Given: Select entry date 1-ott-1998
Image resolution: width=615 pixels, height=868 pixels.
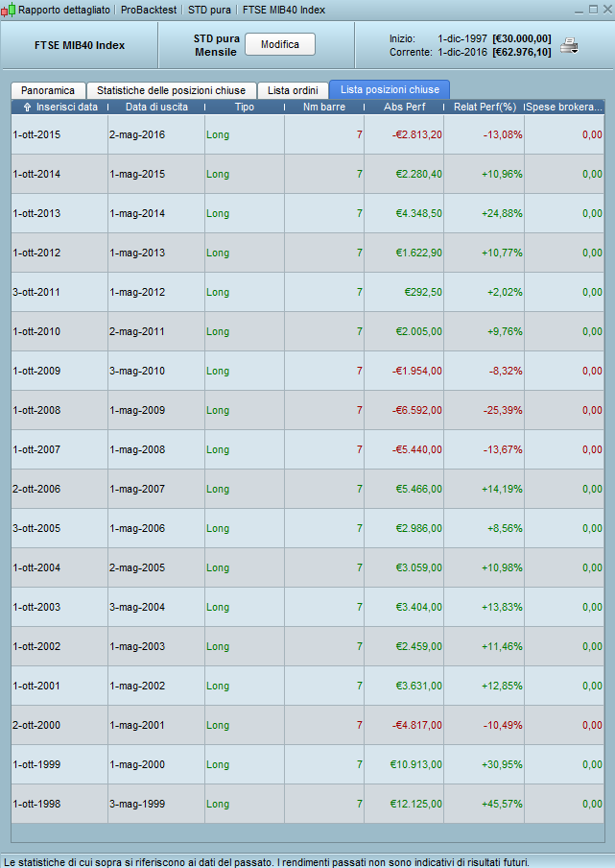Looking at the screenshot, I should click(36, 803).
